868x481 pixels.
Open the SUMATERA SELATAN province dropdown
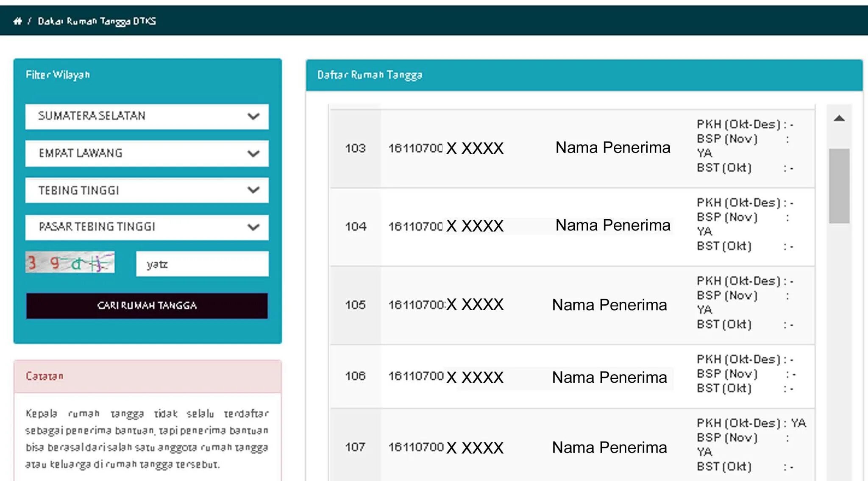(x=147, y=116)
